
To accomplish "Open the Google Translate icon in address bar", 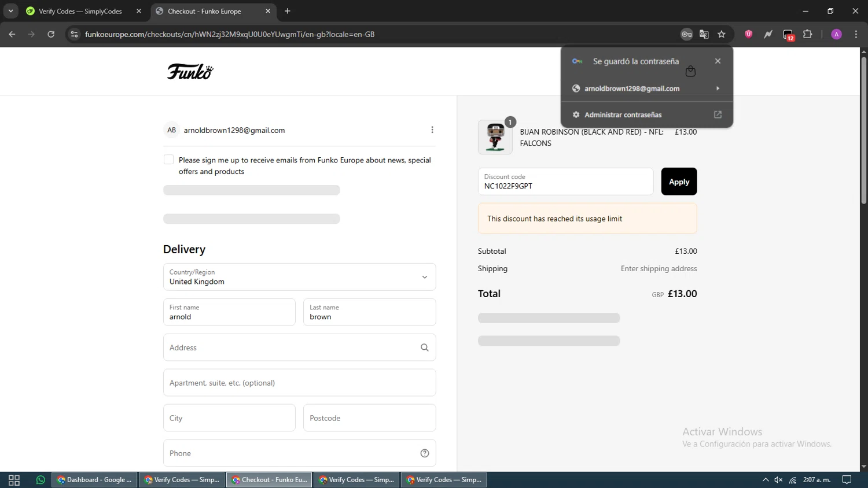I will click(704, 35).
